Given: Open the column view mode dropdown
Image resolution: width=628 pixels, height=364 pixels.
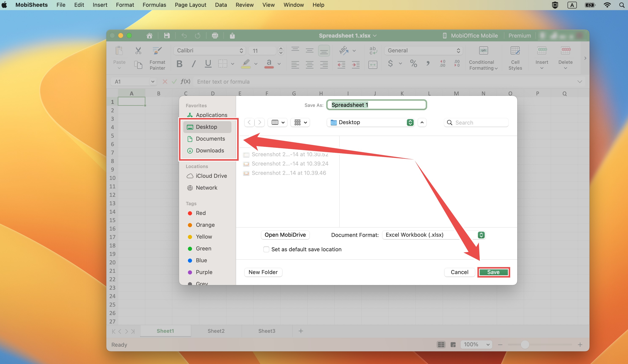Looking at the screenshot, I should (278, 122).
